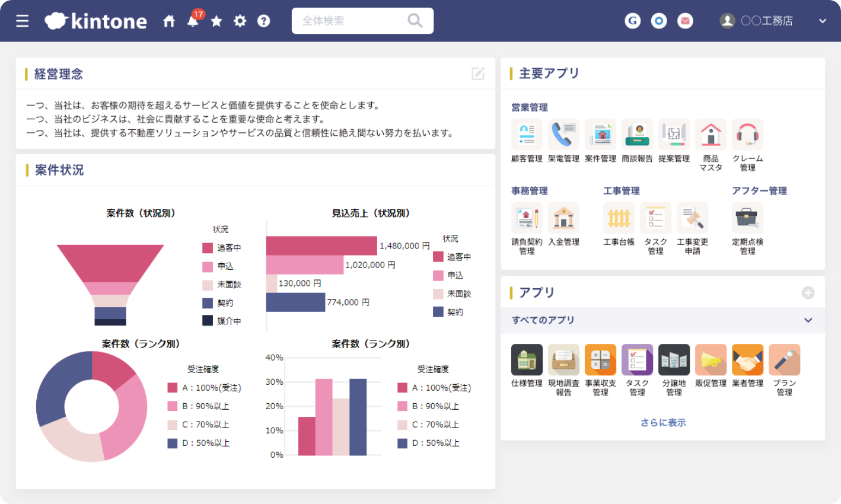Click the 追客中 legend color swatch
This screenshot has height=504, width=841.
(208, 248)
